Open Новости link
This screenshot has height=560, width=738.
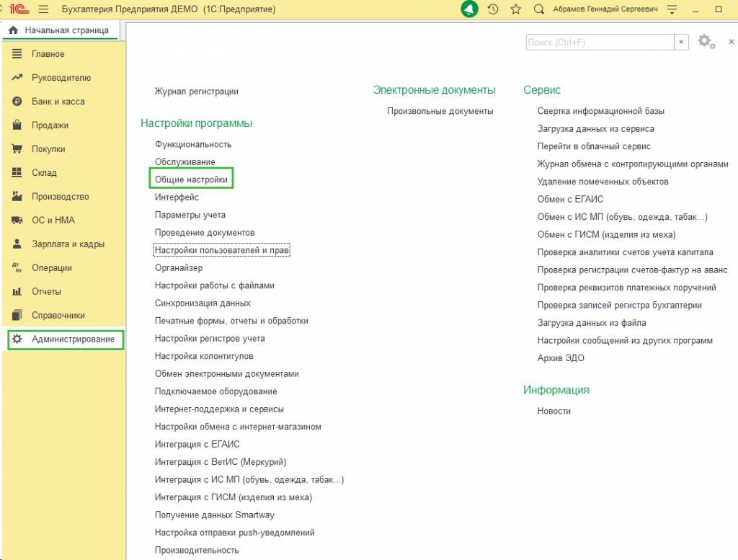pyautogui.click(x=554, y=411)
